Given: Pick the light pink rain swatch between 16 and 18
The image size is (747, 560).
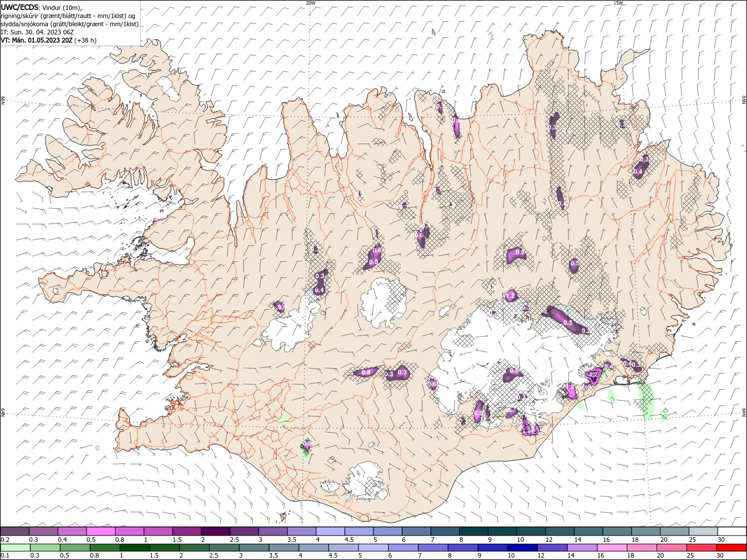Looking at the screenshot, I should [x=612, y=548].
